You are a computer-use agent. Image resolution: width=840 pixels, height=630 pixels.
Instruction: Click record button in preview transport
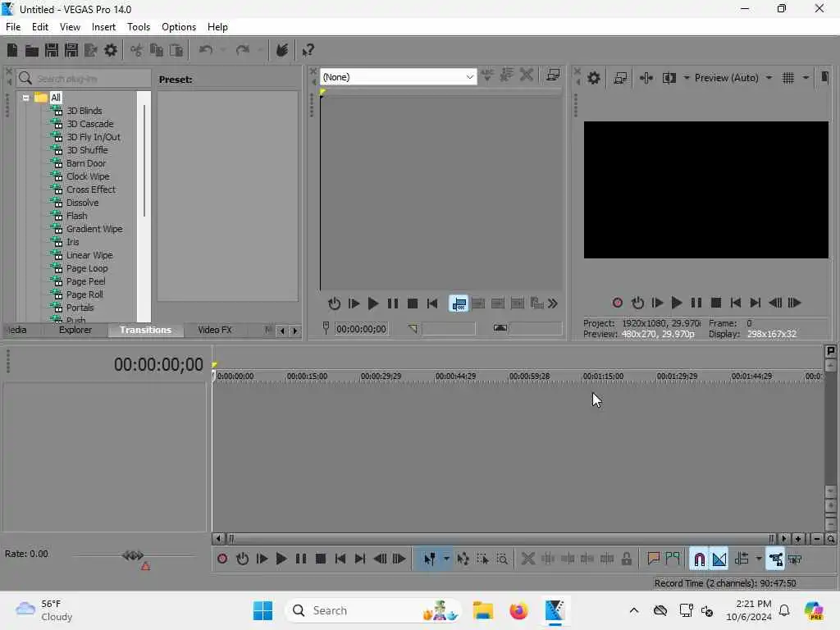tap(617, 304)
